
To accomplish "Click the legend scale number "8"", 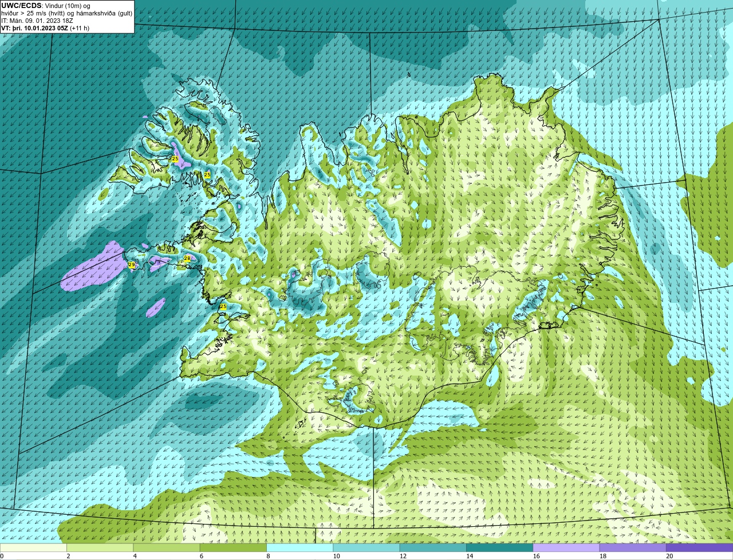I will [268, 556].
